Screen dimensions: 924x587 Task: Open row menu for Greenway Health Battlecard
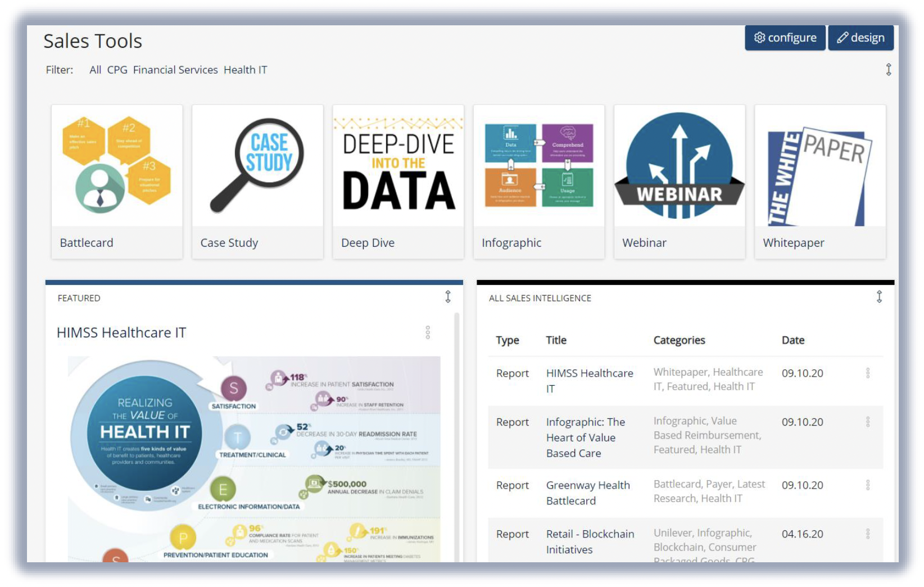pos(868,485)
